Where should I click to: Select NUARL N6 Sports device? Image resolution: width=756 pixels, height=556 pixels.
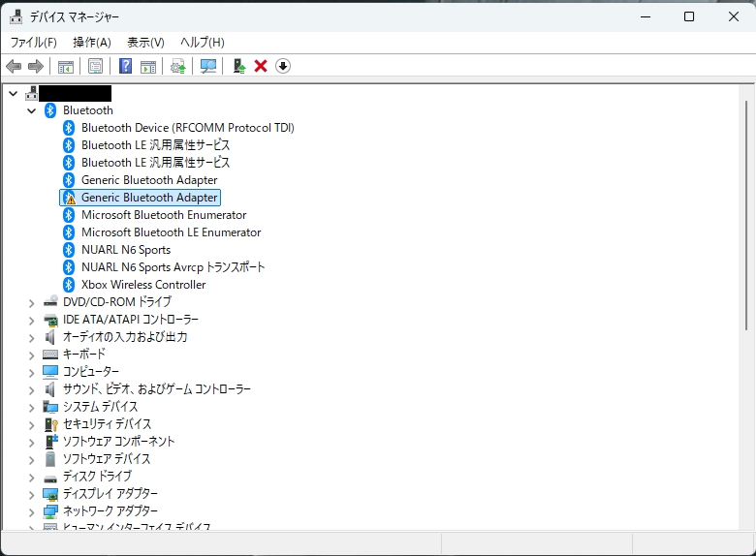coord(126,250)
